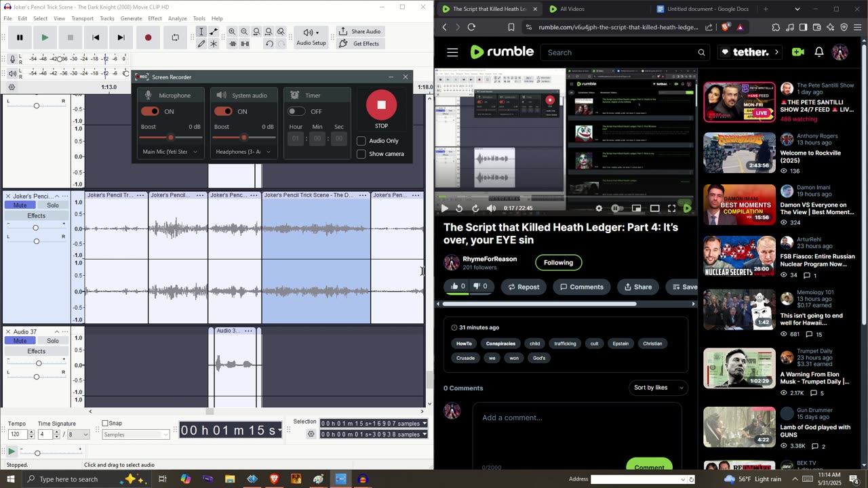Screen dimensions: 868x488
Task: Open the Headphones device dropdown
Action: tap(243, 152)
